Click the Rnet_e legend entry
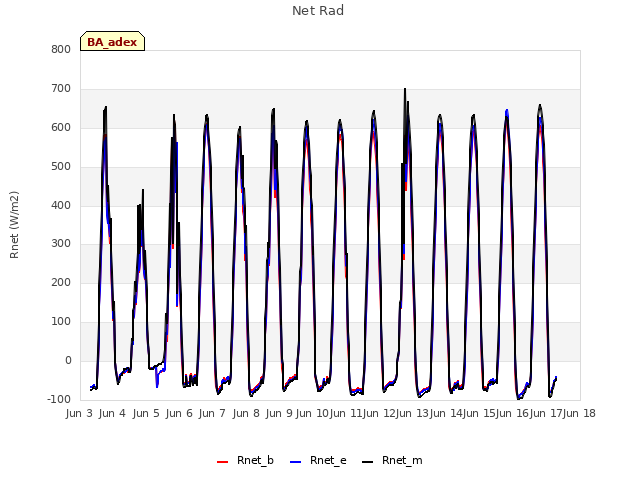This screenshot has height=480, width=640. point(318,460)
